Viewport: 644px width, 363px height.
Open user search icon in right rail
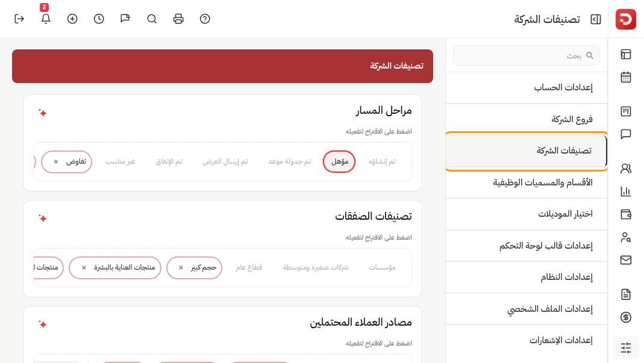[625, 237]
